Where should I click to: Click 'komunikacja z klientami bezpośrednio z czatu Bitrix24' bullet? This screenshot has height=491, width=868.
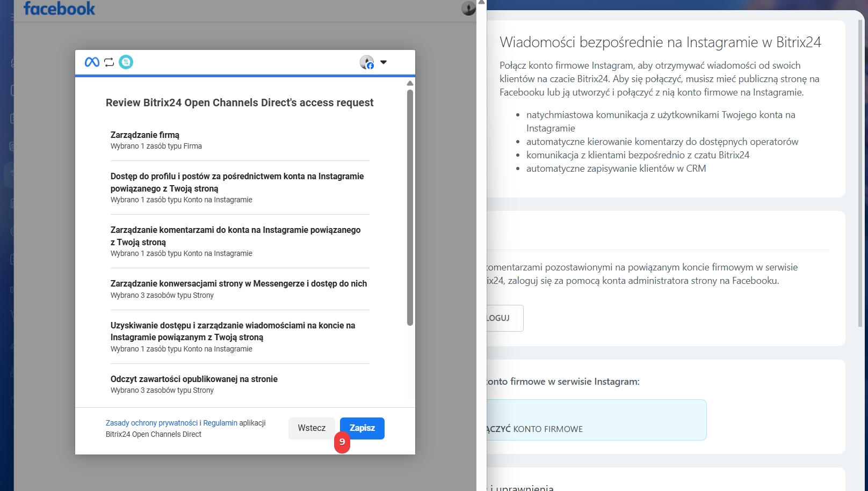click(x=638, y=155)
